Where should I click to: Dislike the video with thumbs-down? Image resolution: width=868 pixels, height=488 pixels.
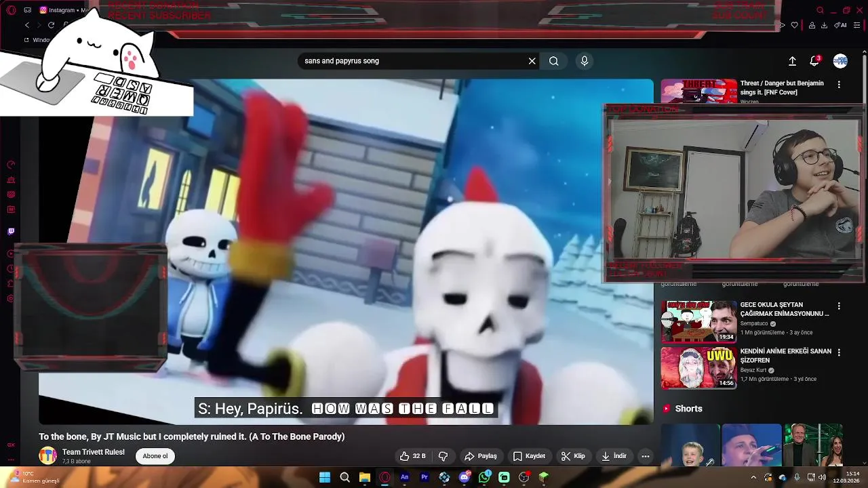443,456
